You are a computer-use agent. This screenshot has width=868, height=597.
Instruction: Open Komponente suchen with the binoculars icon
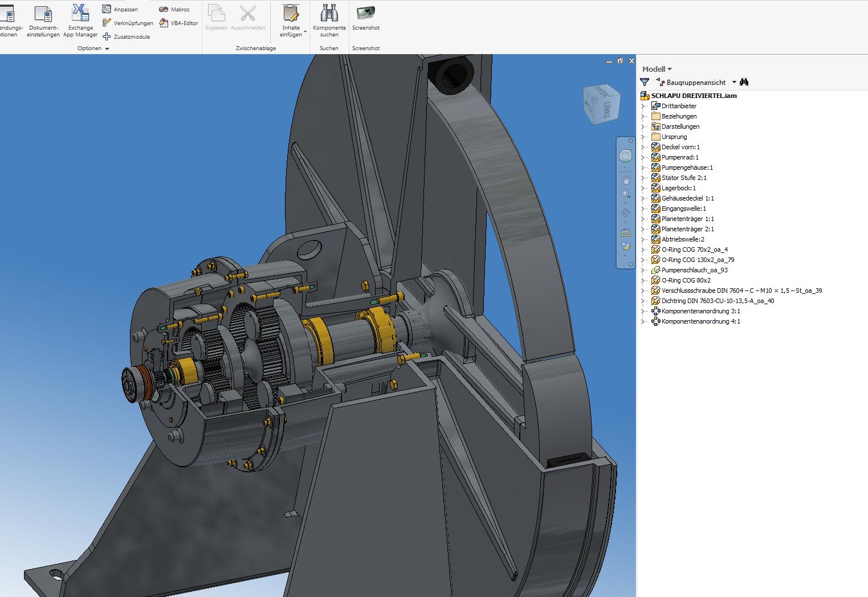point(329,20)
